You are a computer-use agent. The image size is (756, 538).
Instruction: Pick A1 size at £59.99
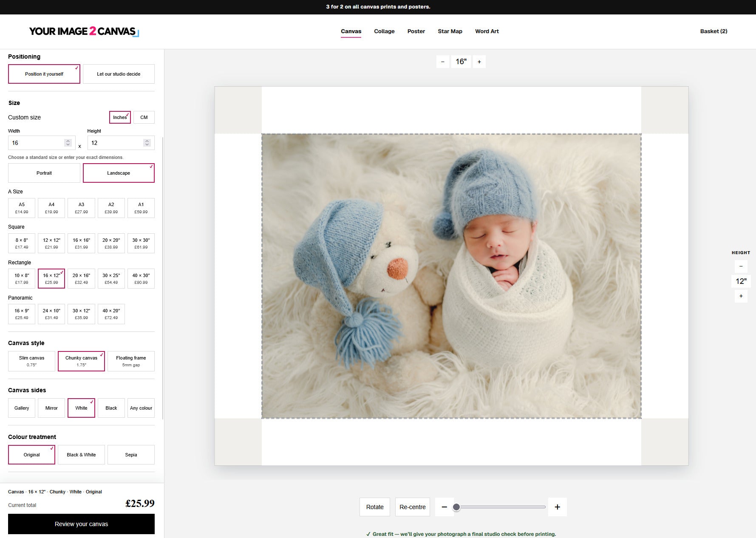[x=141, y=208]
